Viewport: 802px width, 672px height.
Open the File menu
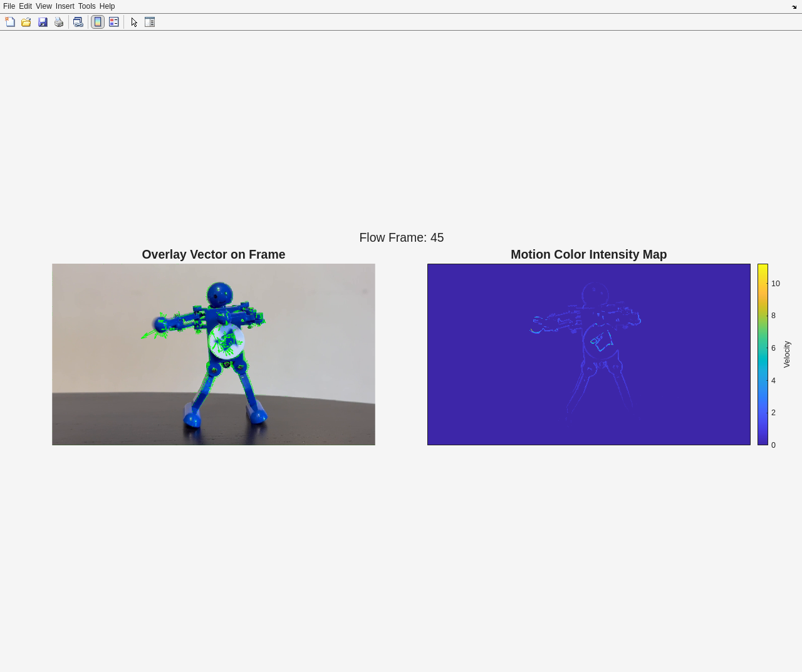pos(9,6)
